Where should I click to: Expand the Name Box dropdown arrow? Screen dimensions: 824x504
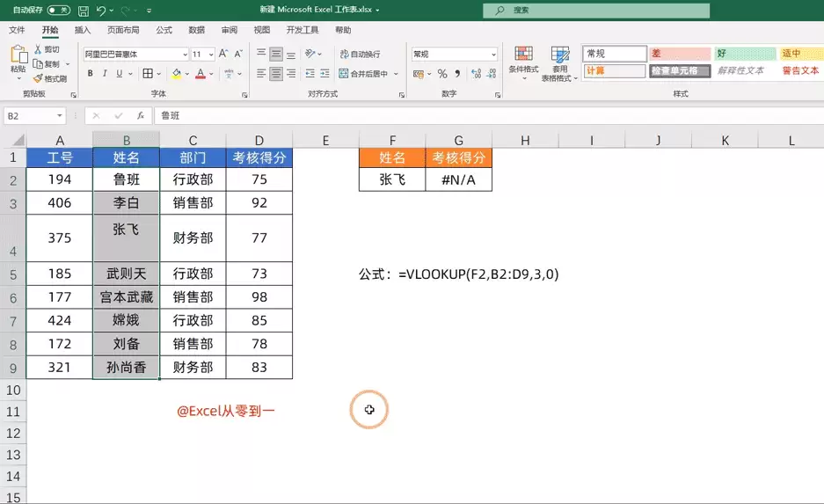[60, 115]
